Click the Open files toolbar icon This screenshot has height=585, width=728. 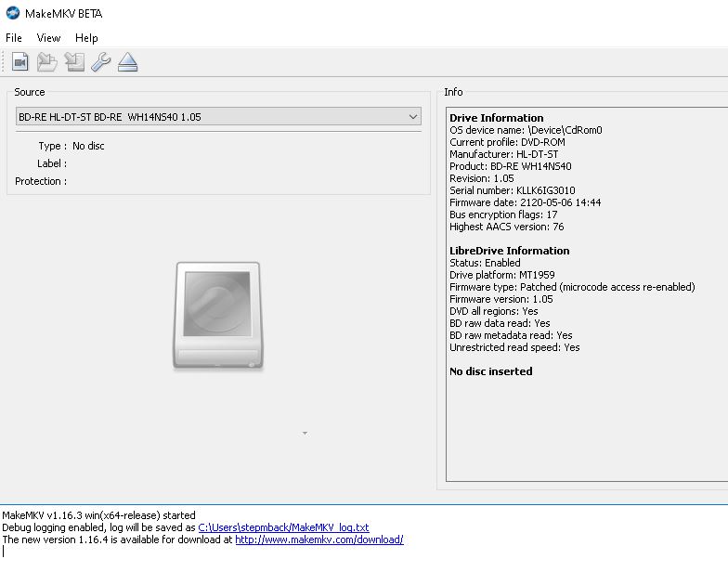click(20, 61)
